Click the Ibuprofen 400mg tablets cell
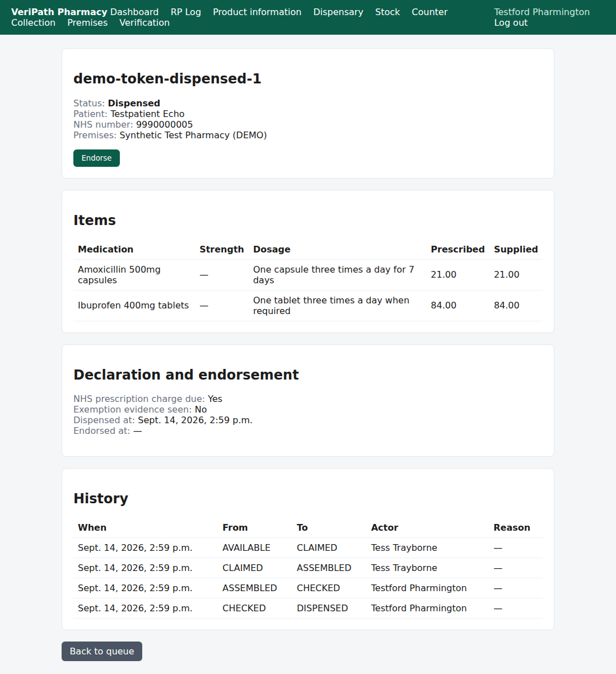This screenshot has height=674, width=616. [134, 306]
